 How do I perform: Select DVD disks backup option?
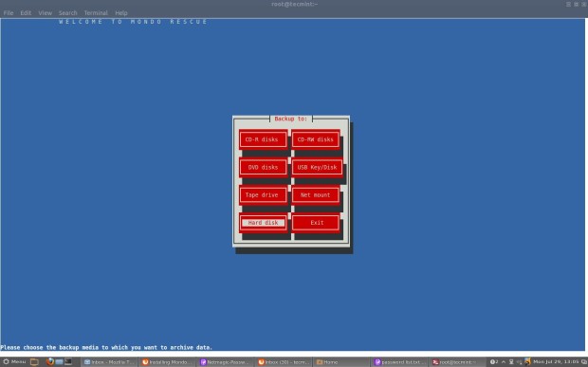pos(263,167)
